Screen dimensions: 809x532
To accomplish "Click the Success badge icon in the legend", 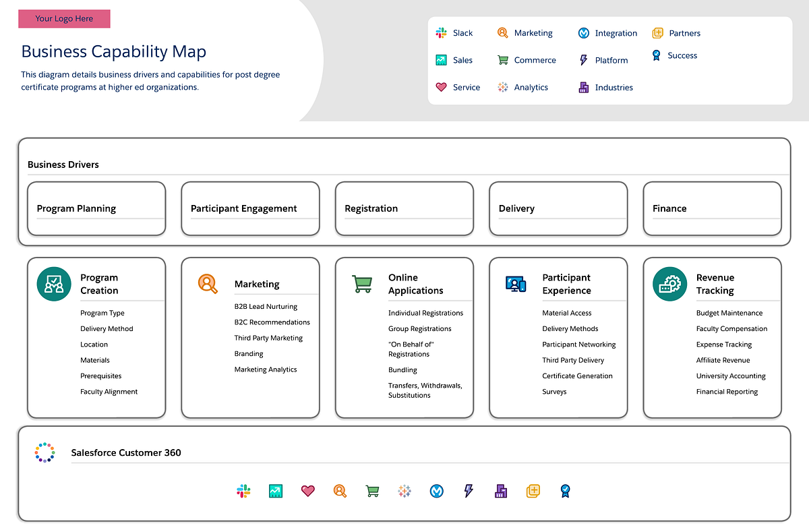I will [x=655, y=55].
